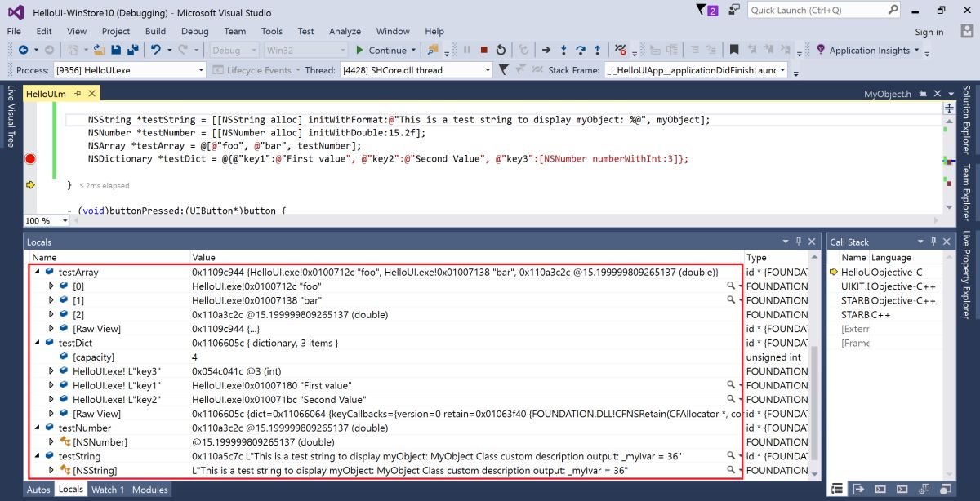The image size is (980, 501).
Task: Collapse the testNumber variable node
Action: click(x=38, y=428)
